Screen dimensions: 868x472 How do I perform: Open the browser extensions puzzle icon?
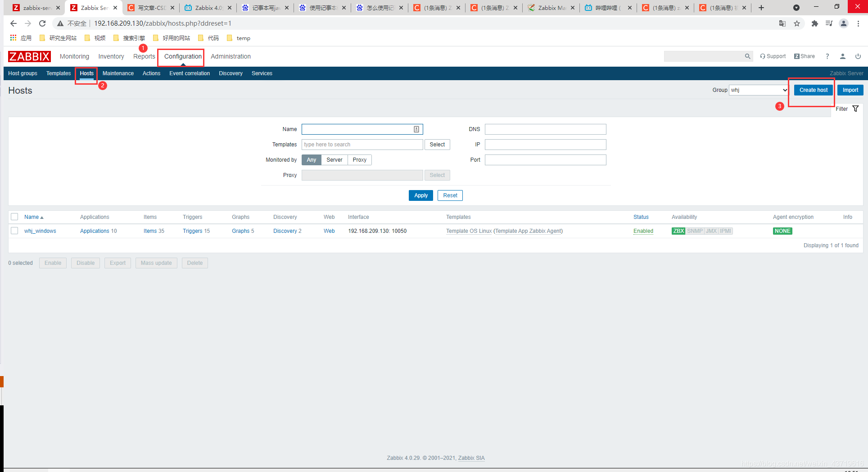tap(814, 23)
